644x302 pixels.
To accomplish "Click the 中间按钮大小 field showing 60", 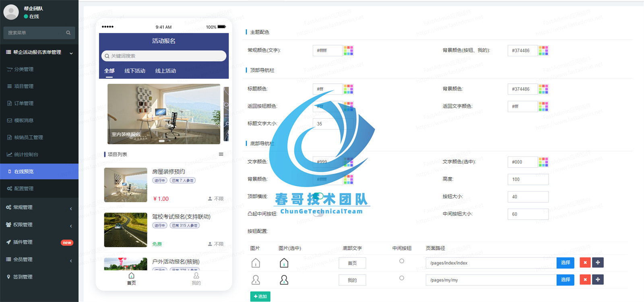I will 528,214.
